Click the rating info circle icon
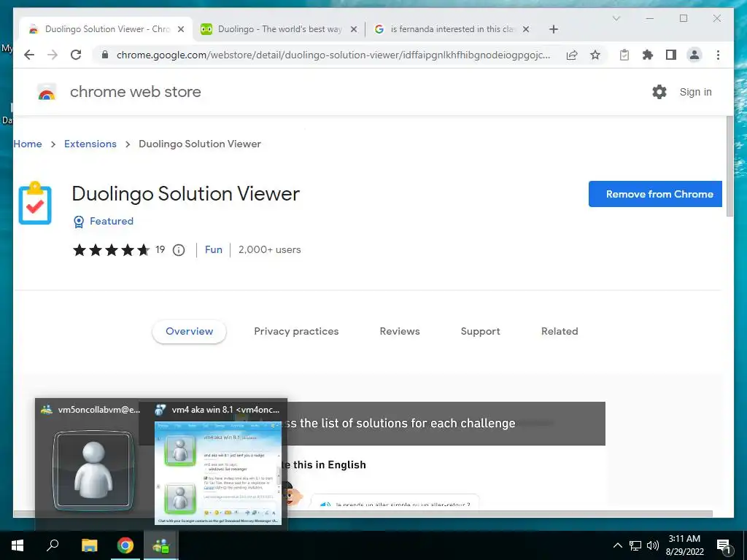Viewport: 747px width, 560px height. click(x=179, y=250)
